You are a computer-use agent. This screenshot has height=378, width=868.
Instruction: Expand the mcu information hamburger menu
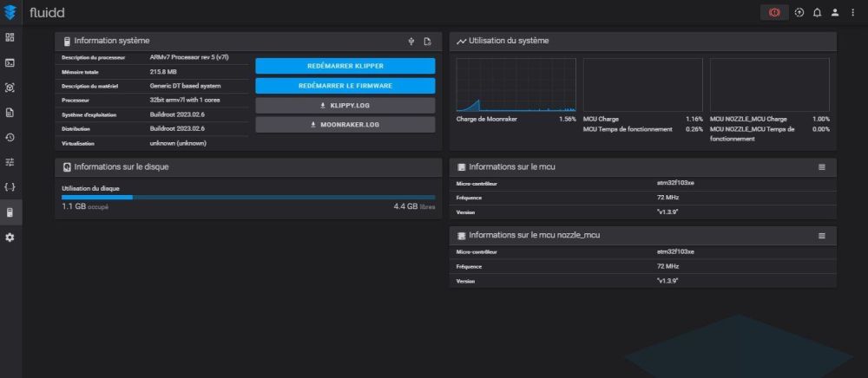[x=822, y=167]
